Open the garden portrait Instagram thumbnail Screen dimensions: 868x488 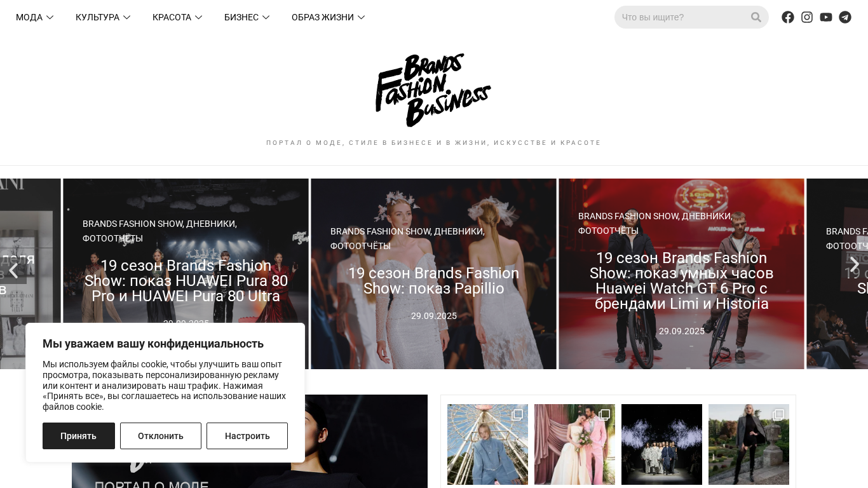(749, 444)
